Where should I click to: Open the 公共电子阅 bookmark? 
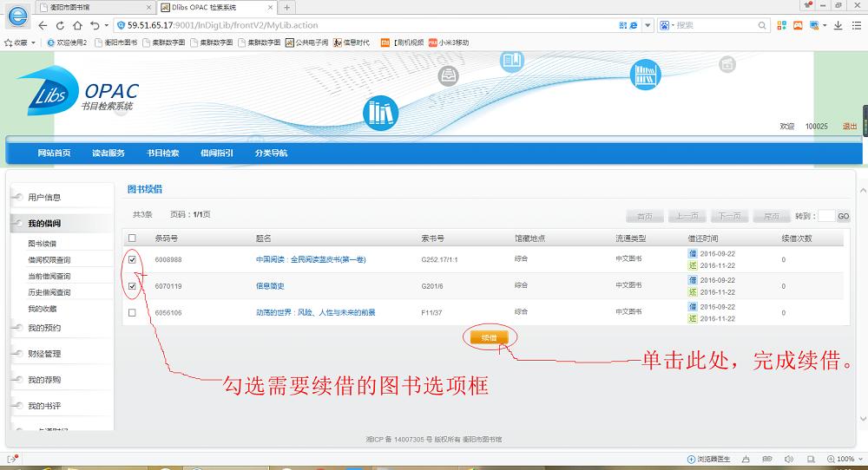pyautogui.click(x=306, y=42)
